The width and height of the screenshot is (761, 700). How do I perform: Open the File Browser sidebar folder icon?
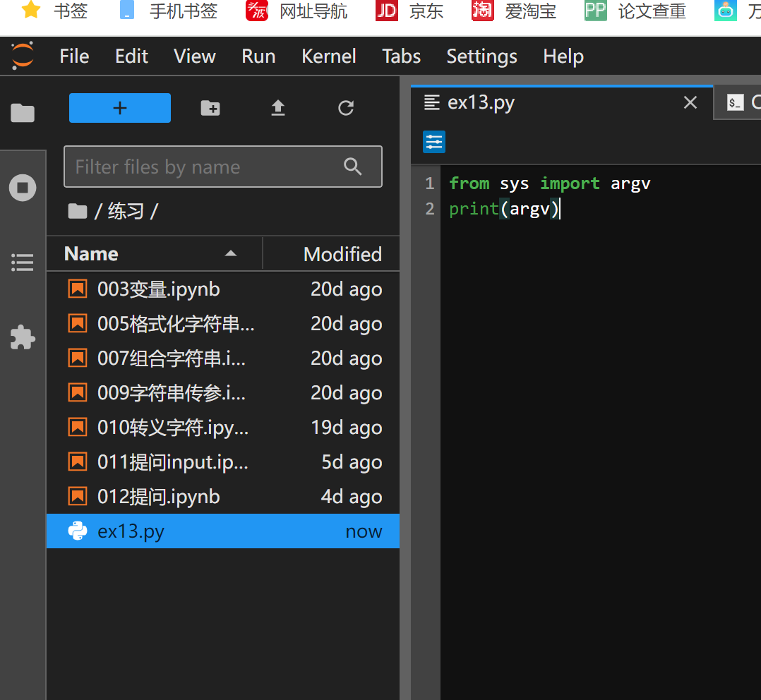click(23, 113)
